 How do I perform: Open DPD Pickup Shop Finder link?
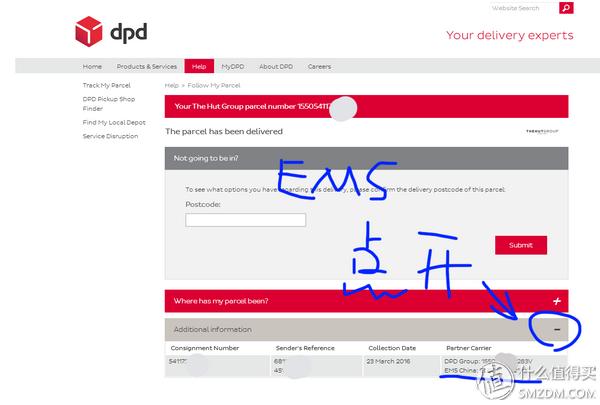(x=109, y=104)
